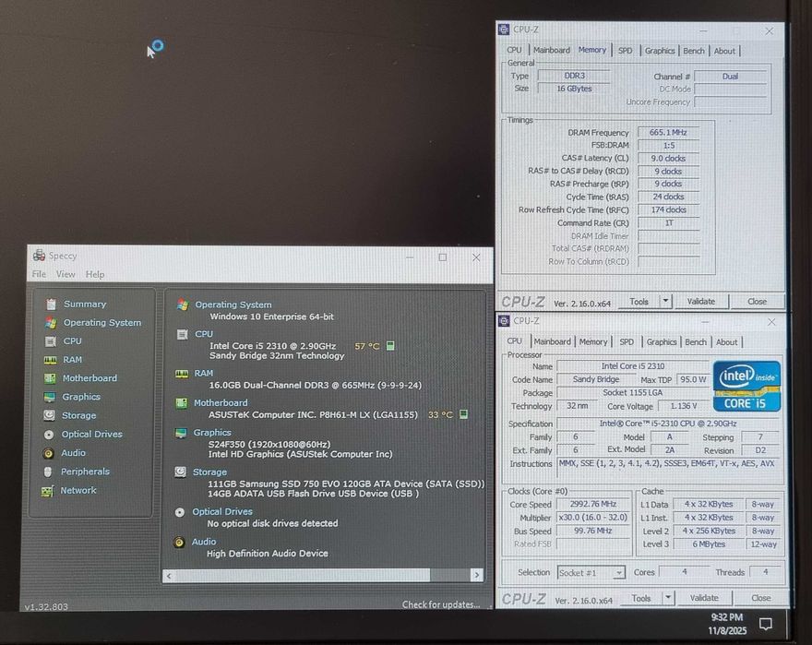Open About tab in top CPU-Z window

point(724,51)
